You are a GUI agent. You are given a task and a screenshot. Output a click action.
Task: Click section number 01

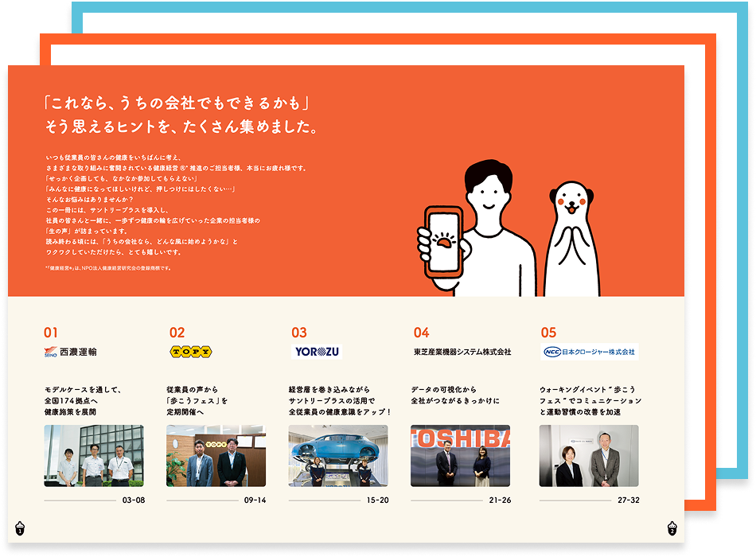click(x=51, y=333)
